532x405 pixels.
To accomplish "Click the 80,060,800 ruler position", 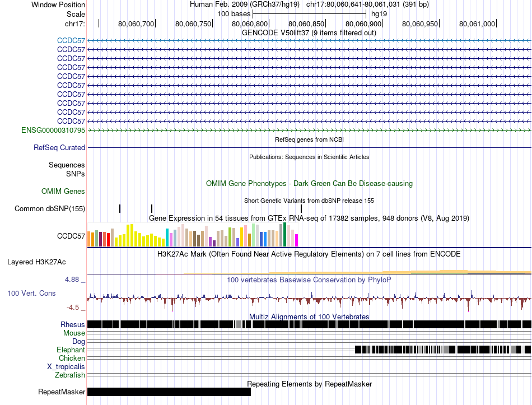I will point(250,24).
